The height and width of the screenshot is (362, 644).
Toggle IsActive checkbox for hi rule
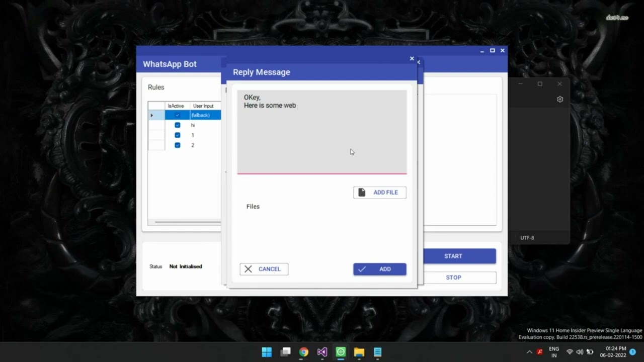(177, 125)
